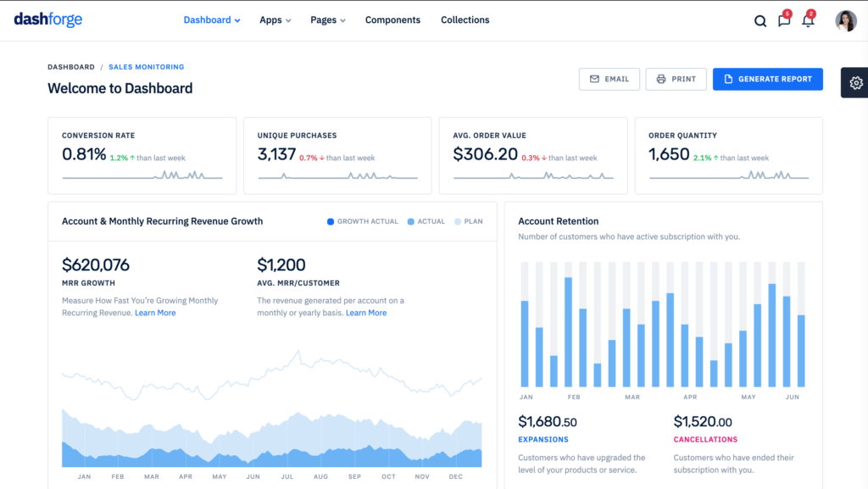Go to the Components menu item
This screenshot has height=489, width=868.
tap(392, 19)
